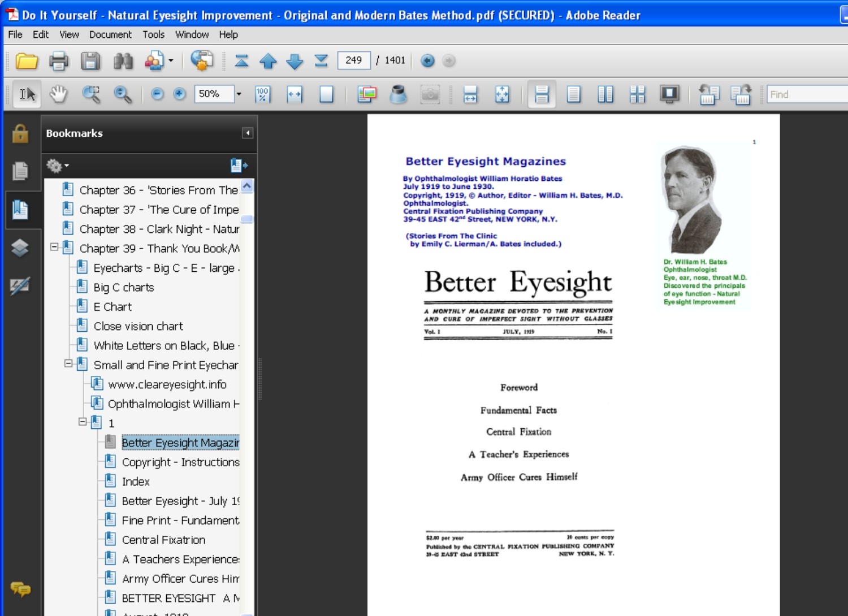Open the Signatures panel icon

click(20, 286)
